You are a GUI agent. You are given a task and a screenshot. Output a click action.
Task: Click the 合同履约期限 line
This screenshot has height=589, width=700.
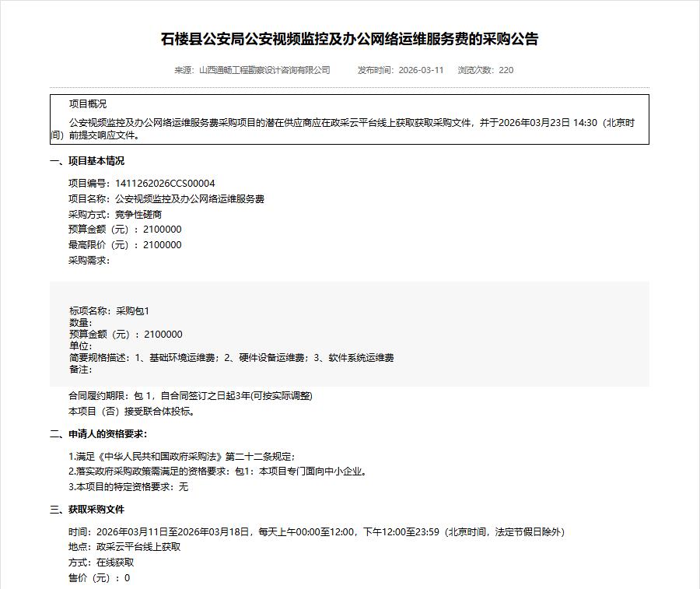click(191, 396)
